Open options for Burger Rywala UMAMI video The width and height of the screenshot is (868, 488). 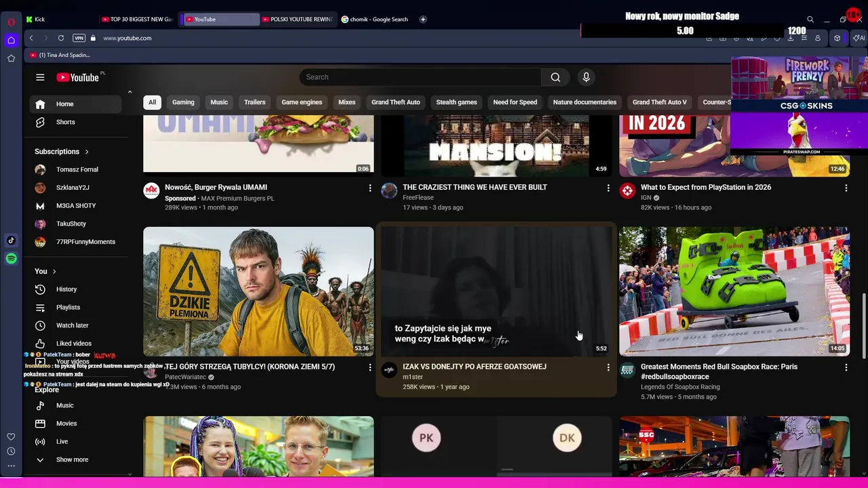click(x=370, y=188)
